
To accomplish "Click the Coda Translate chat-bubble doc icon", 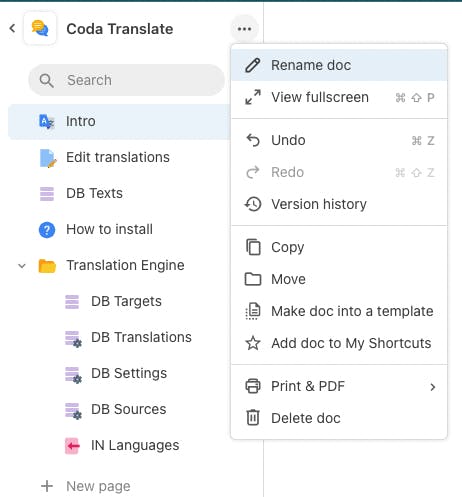I will [x=40, y=28].
